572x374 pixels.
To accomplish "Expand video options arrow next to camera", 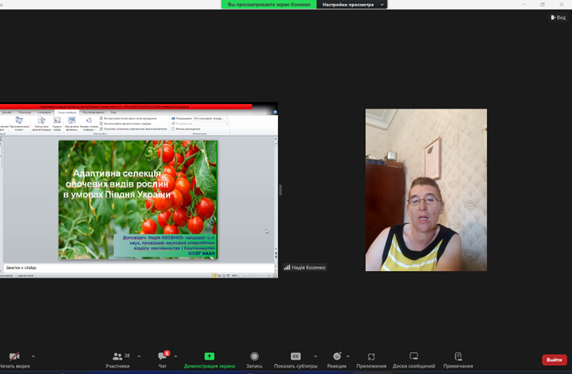I will tap(33, 356).
